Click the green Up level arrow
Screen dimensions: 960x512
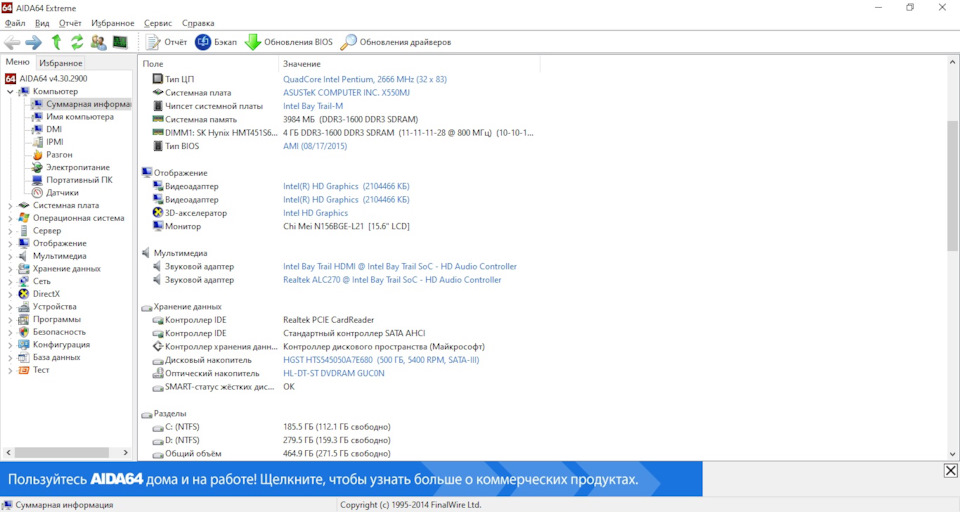point(56,42)
